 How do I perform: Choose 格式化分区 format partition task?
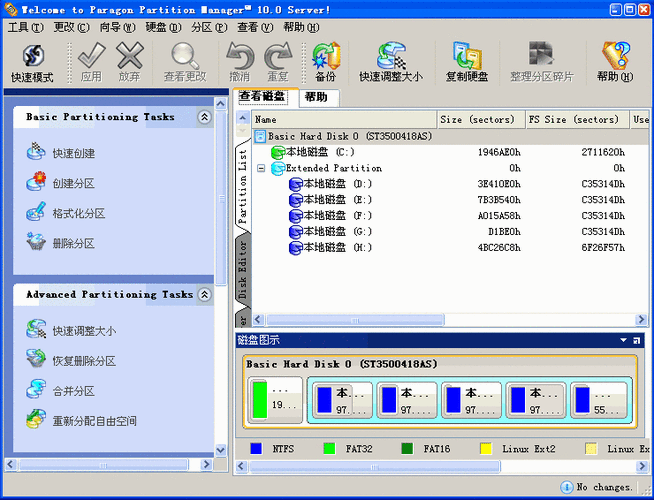(66, 213)
